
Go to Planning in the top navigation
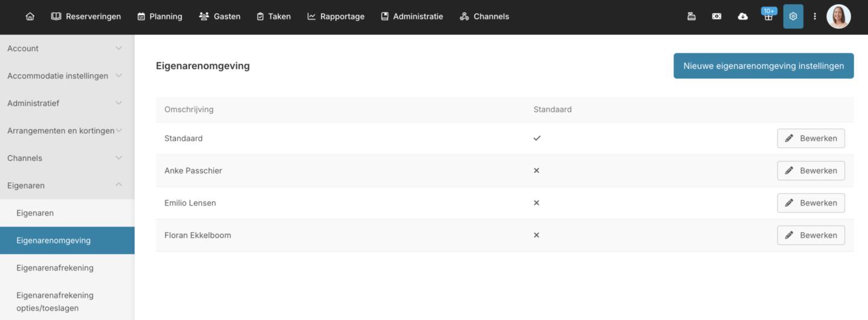click(160, 16)
